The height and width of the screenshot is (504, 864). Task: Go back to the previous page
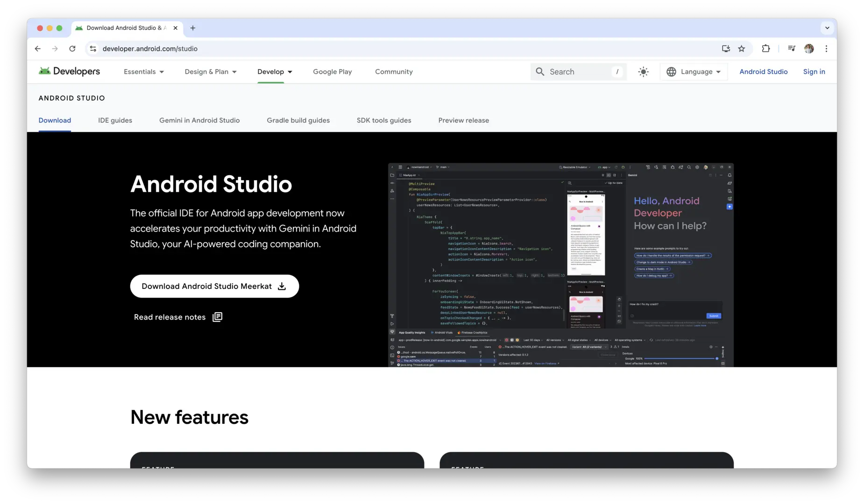38,49
